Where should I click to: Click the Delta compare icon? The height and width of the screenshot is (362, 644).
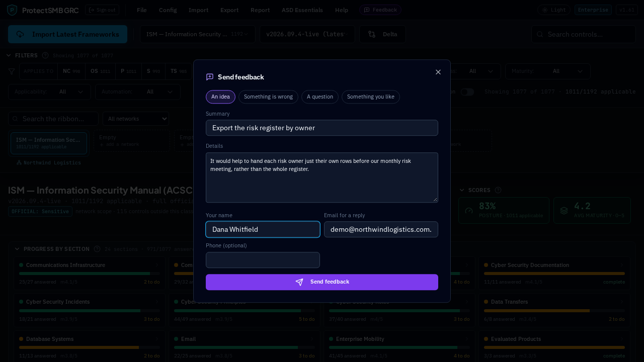[372, 34]
